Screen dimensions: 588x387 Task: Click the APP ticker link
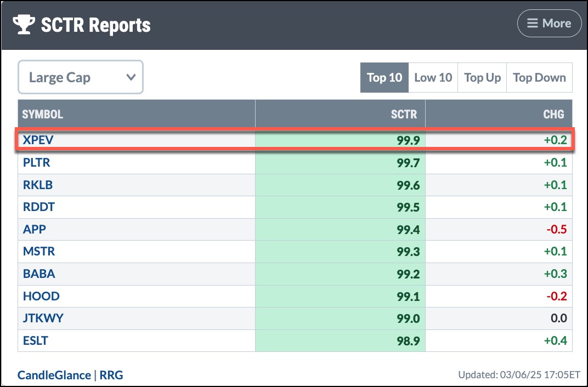(33, 230)
